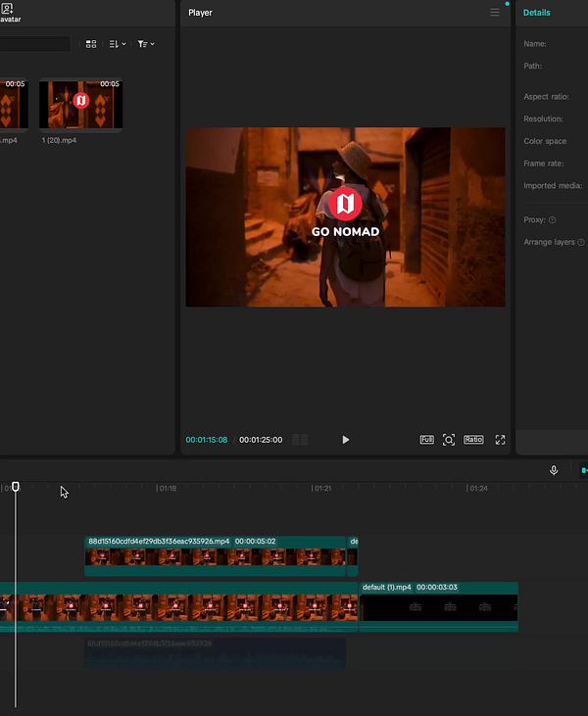
Task: Select the 1 (20).mp4 media thumbnail
Action: (x=81, y=105)
